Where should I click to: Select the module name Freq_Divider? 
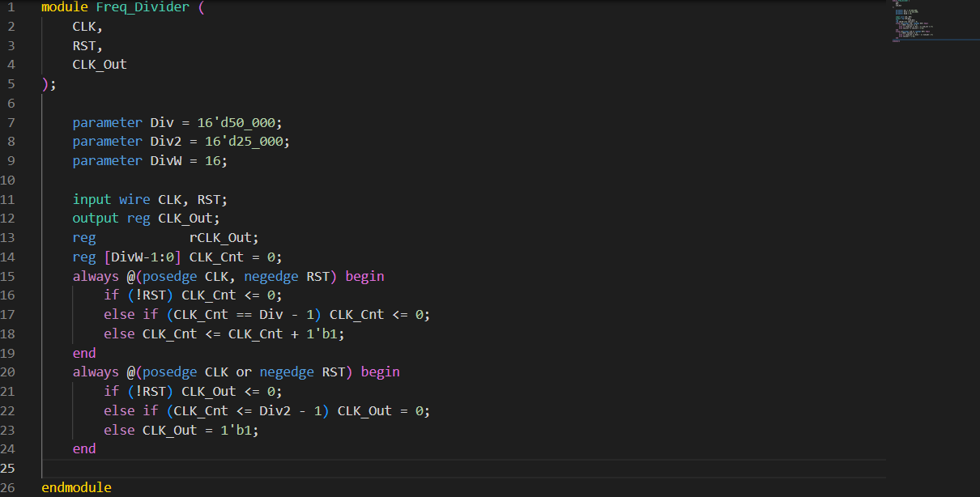coord(143,7)
